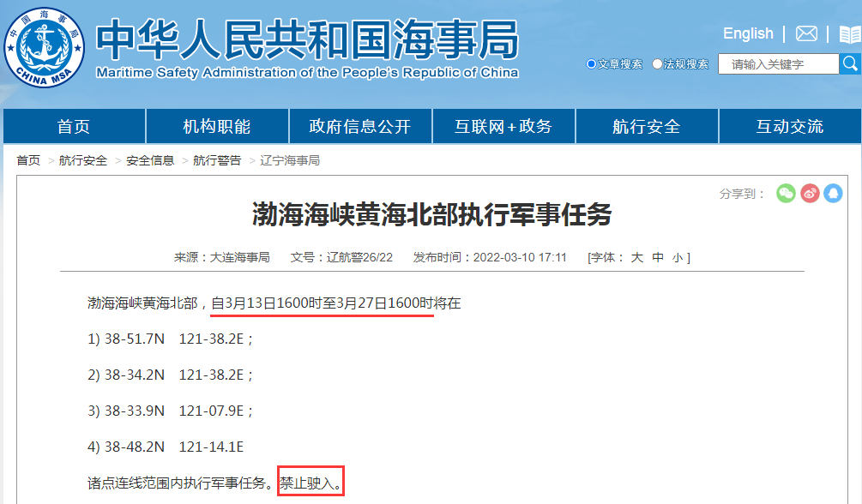
Task: Click the 请输入关键字 search input field
Action: (x=777, y=63)
